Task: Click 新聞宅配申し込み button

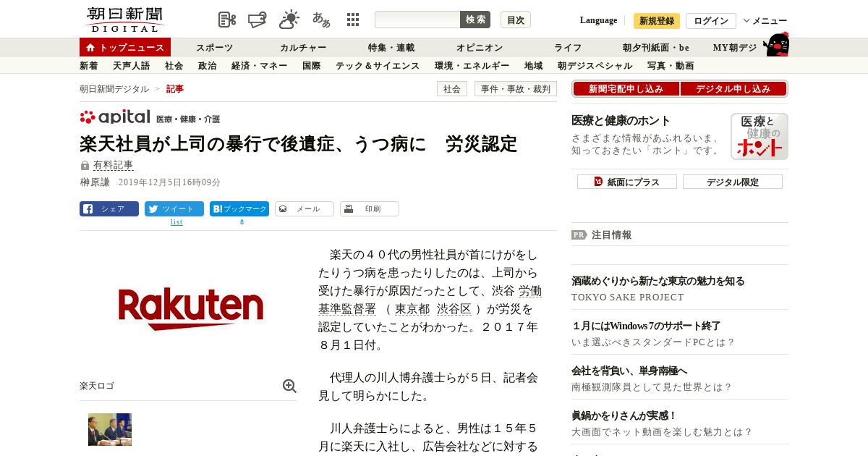Action: point(626,89)
